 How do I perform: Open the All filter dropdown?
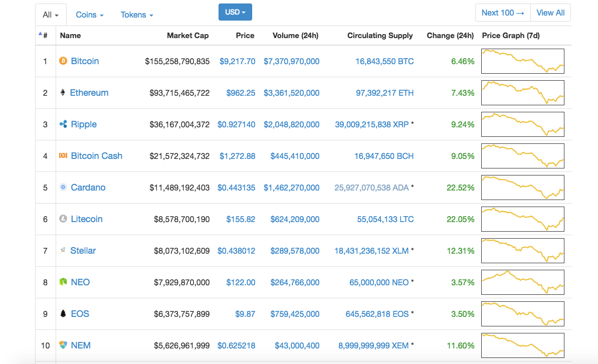coord(51,15)
